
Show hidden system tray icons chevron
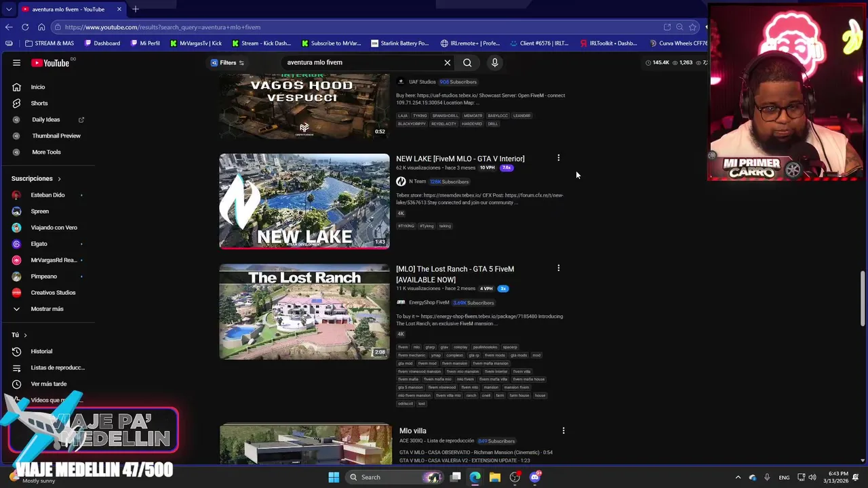coord(738,477)
